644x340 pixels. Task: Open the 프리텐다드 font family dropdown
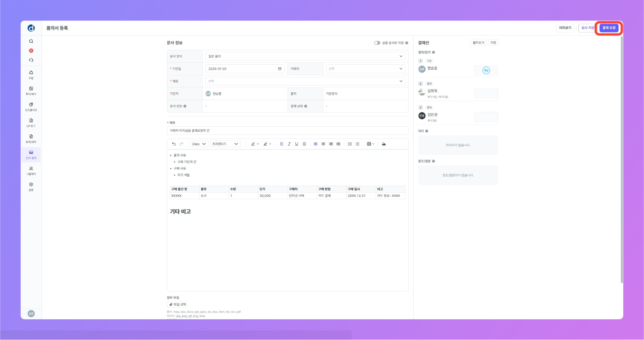[x=225, y=144]
